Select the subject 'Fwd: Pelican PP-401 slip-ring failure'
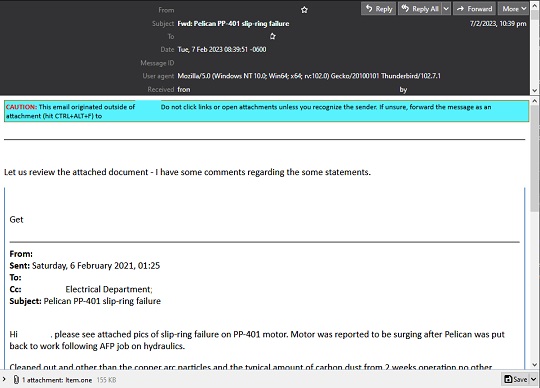This screenshot has height=388, width=540. (233, 23)
